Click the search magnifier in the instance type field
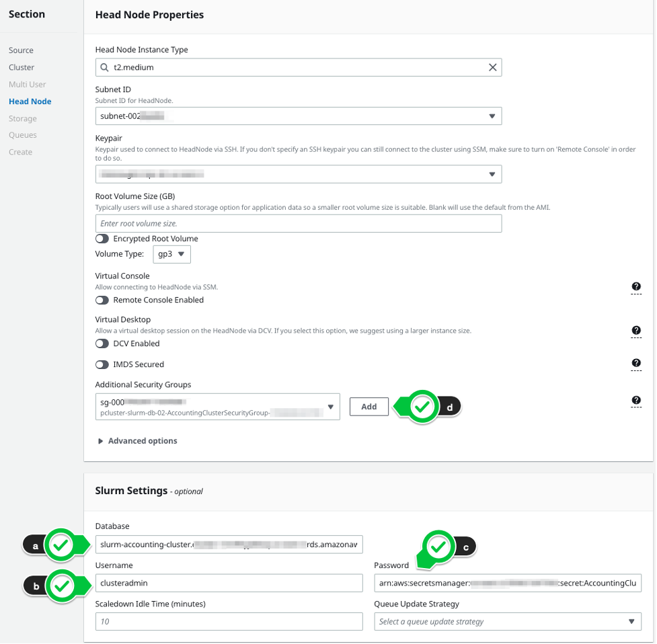 [x=103, y=67]
